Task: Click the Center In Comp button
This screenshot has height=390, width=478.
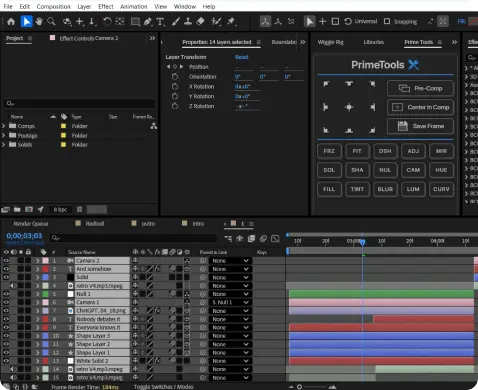Action: click(420, 107)
